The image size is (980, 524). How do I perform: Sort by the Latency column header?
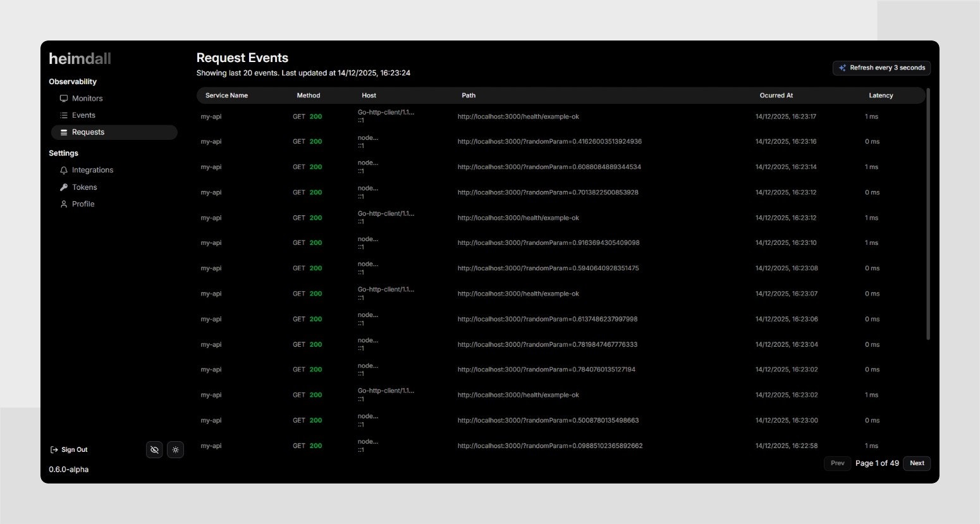pyautogui.click(x=881, y=95)
